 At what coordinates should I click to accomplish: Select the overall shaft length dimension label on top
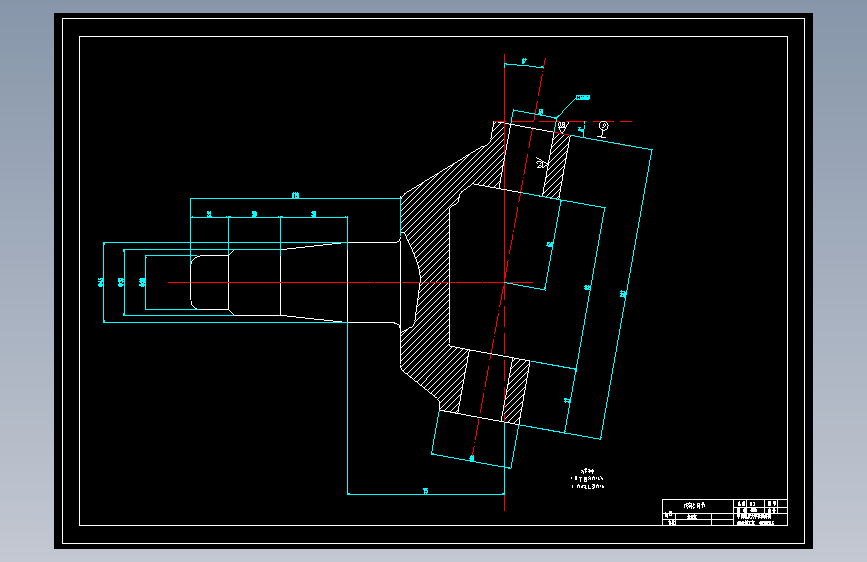pos(295,195)
